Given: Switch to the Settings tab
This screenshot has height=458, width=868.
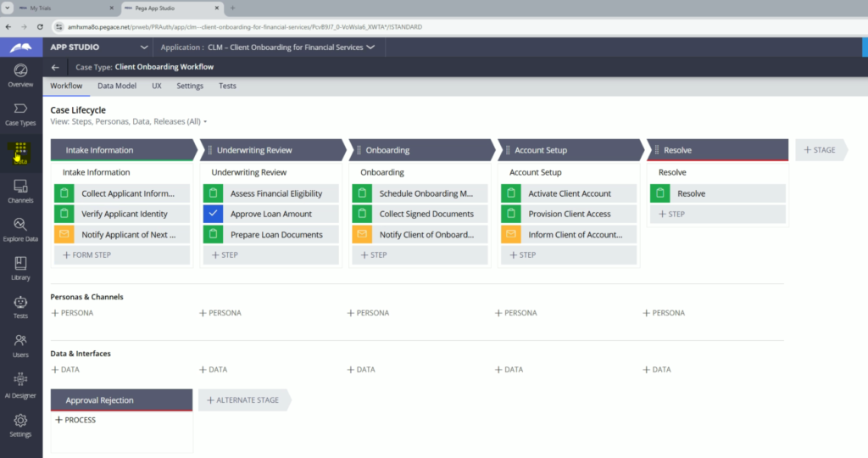Looking at the screenshot, I should [189, 86].
